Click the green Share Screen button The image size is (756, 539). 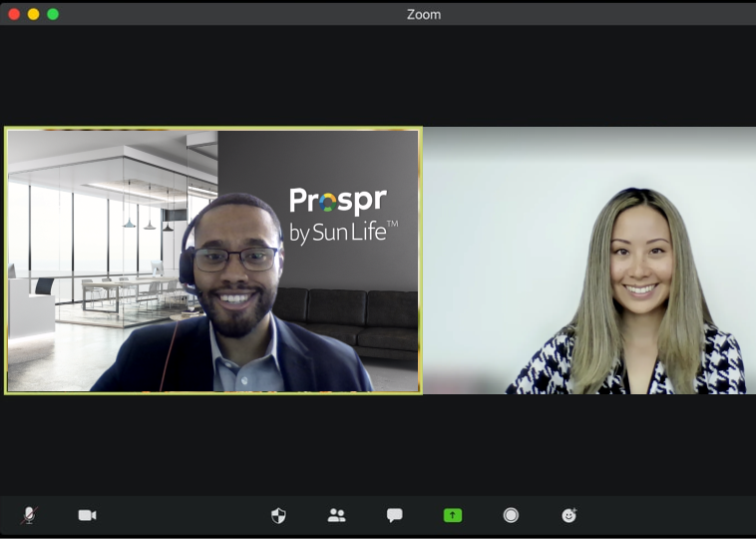click(x=452, y=515)
